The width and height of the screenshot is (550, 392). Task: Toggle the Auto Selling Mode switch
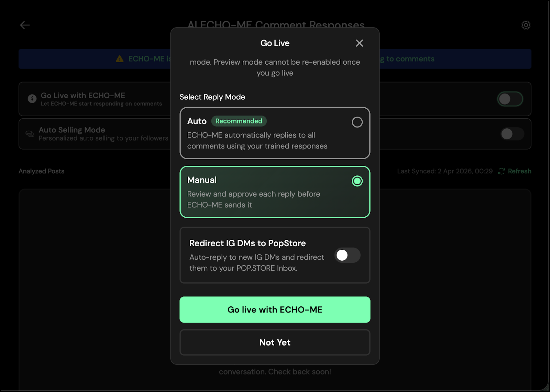click(512, 134)
